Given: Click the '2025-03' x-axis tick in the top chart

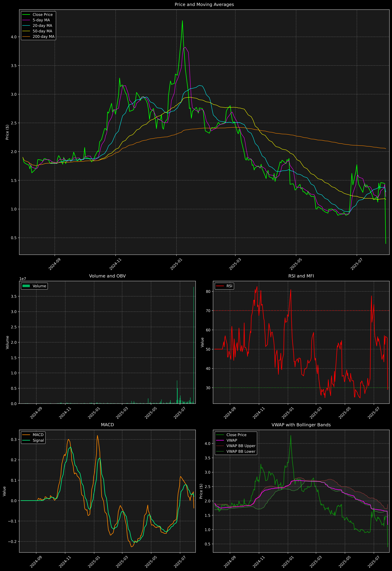Looking at the screenshot, I should click(x=235, y=264).
